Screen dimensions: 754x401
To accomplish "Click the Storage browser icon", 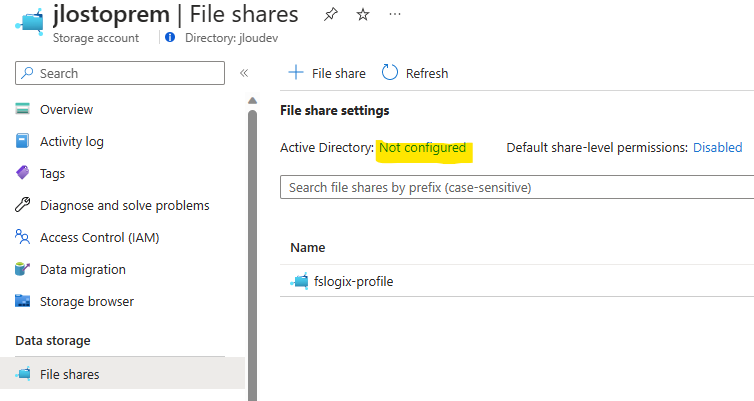I will [x=23, y=301].
